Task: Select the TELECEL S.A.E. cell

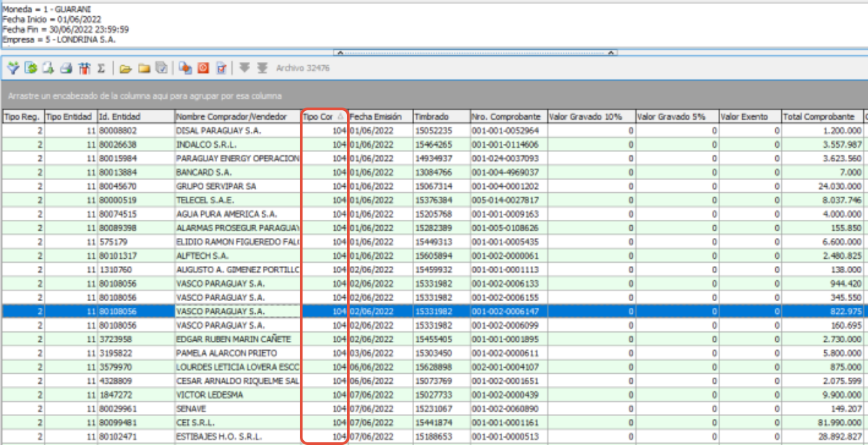Action: click(237, 200)
